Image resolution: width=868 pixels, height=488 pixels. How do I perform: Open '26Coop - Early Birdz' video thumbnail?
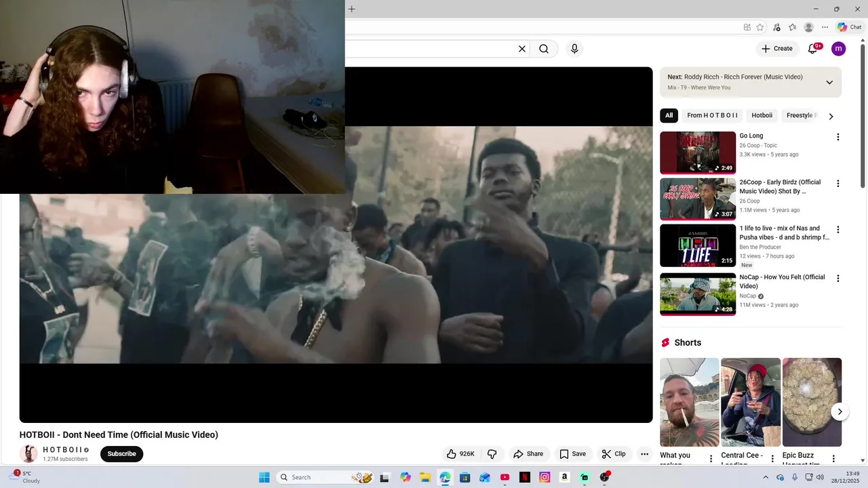(698, 199)
